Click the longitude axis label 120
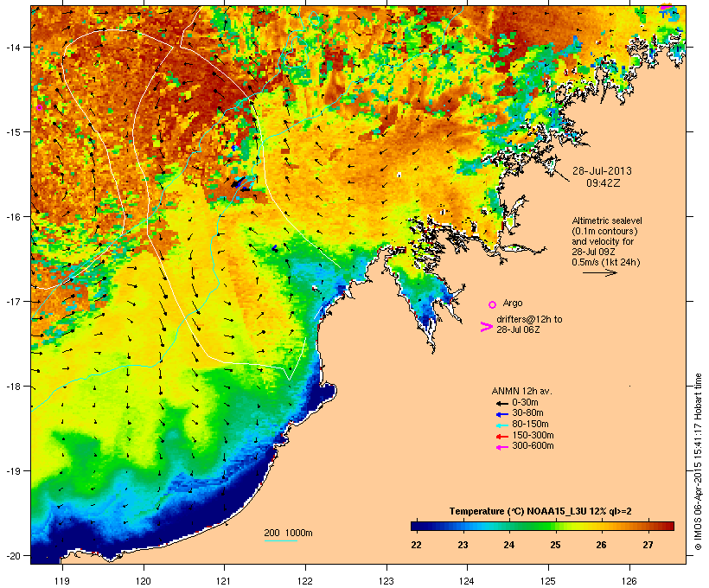Screen dimensions: 709x588 click(144, 581)
